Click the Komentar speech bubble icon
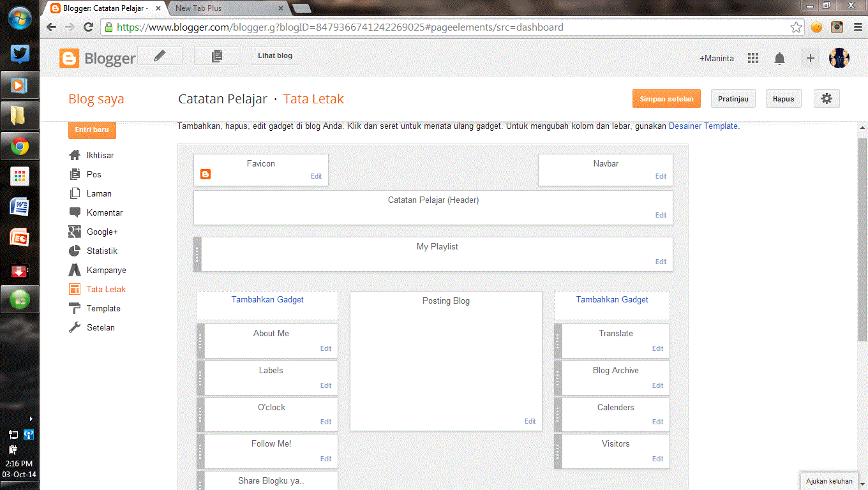This screenshot has height=490, width=868. tap(75, 212)
